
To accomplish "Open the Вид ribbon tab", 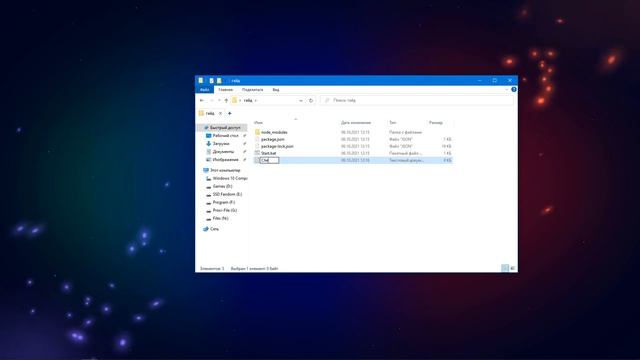I will click(276, 89).
